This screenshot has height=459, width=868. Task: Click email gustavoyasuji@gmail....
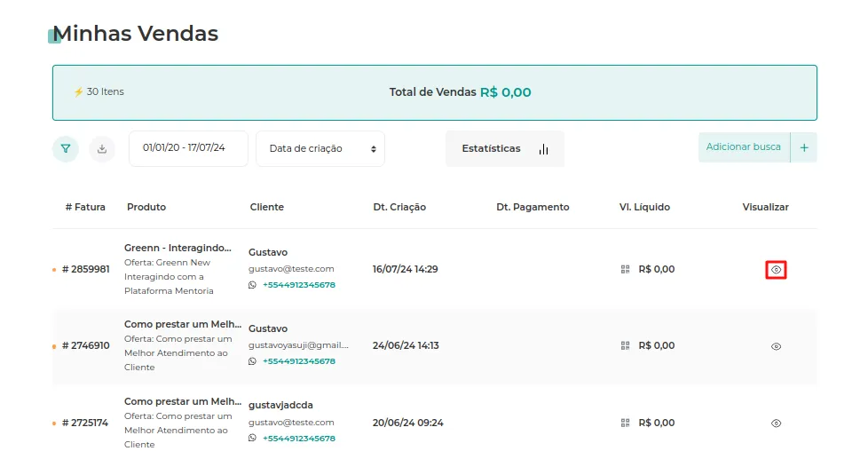coord(298,345)
